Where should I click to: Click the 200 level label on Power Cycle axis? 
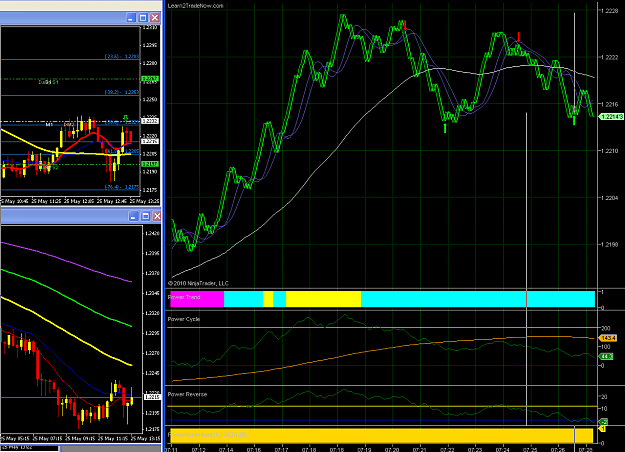pos(606,328)
